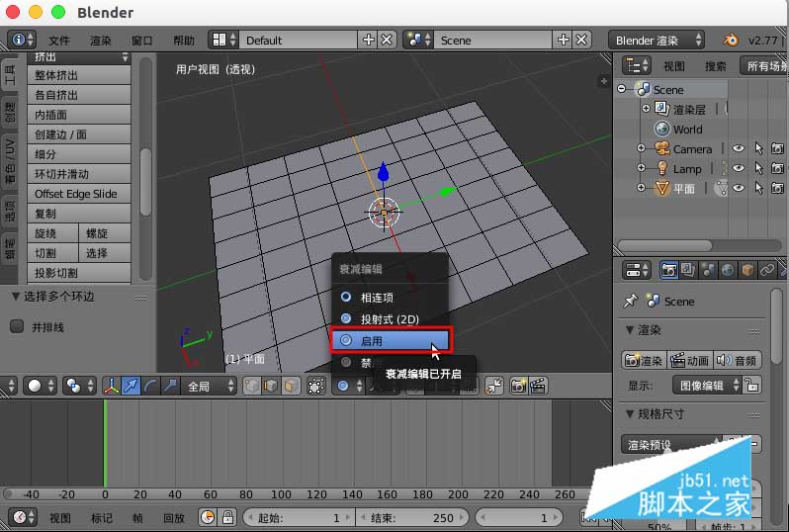This screenshot has height=532, width=789.
Task: Toggle auto merge vertices icon
Action: (x=494, y=386)
